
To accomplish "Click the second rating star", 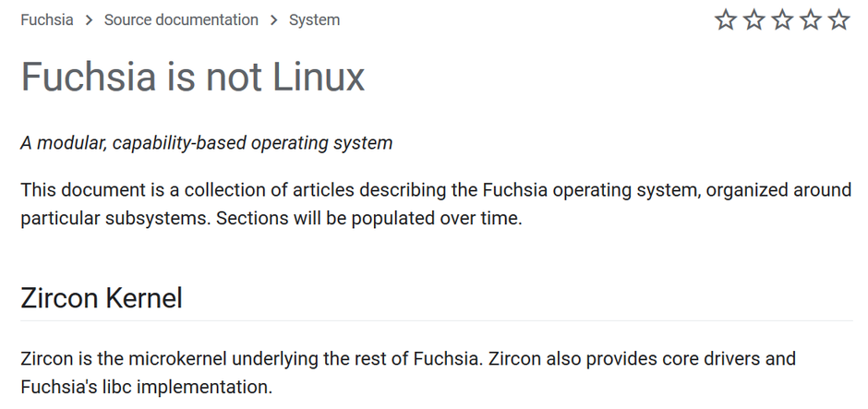I will point(754,20).
